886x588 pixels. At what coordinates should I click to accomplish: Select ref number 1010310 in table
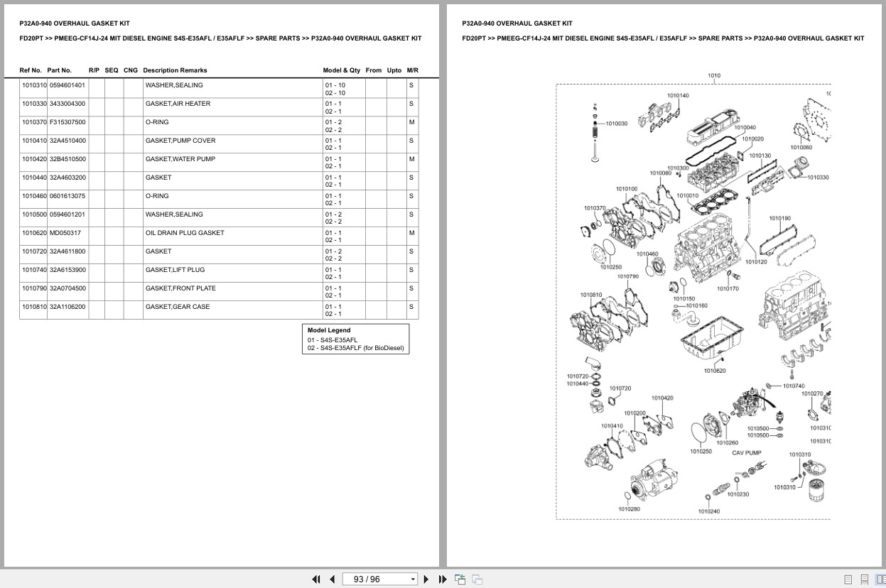click(x=34, y=85)
